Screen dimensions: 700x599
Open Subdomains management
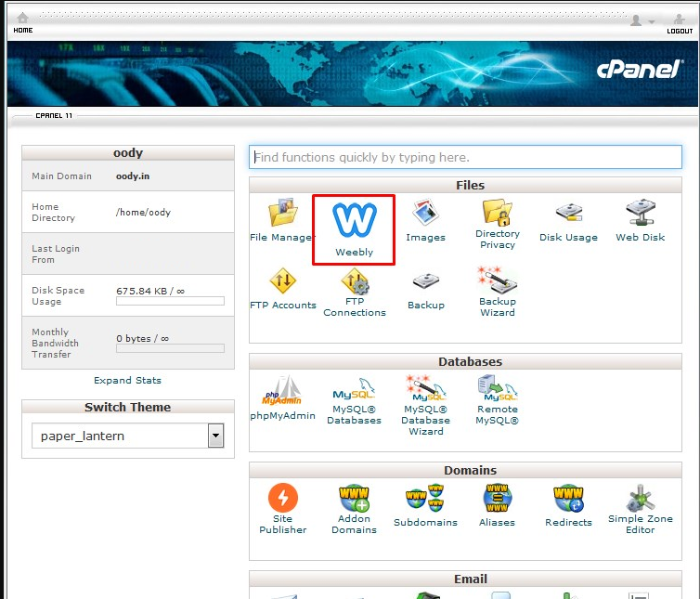pyautogui.click(x=425, y=498)
